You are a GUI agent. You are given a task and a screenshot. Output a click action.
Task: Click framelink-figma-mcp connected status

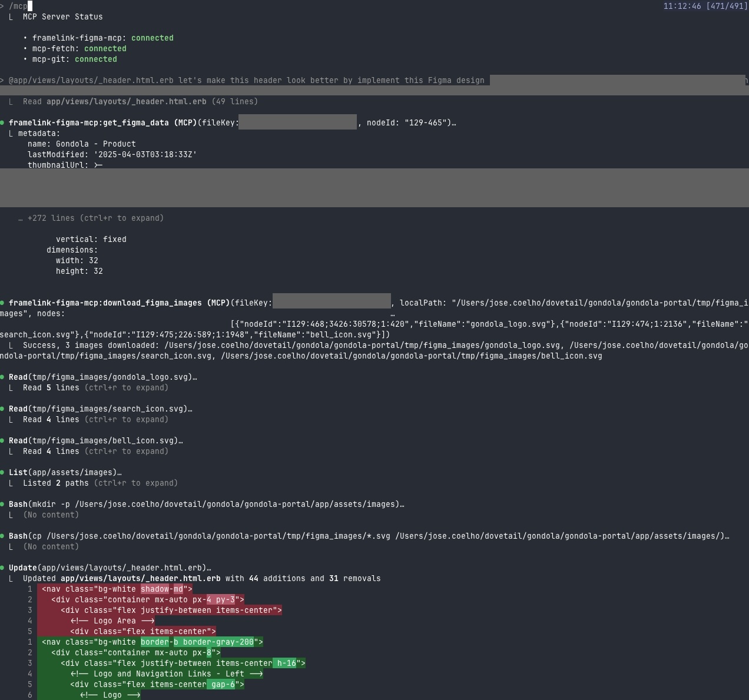pos(152,38)
